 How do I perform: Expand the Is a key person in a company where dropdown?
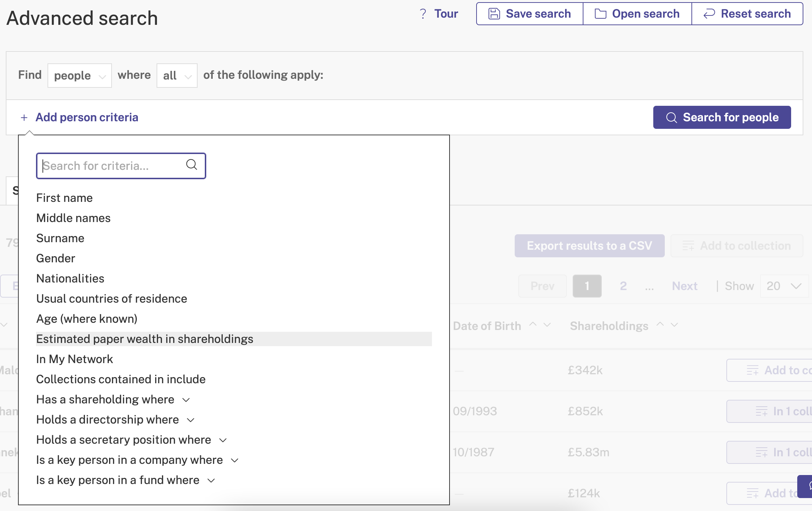pyautogui.click(x=234, y=460)
